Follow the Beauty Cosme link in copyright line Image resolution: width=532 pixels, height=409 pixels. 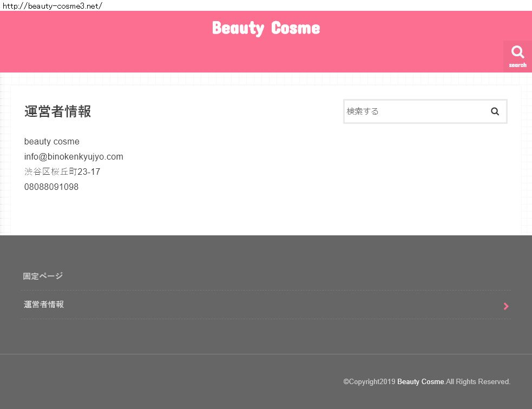421,382
